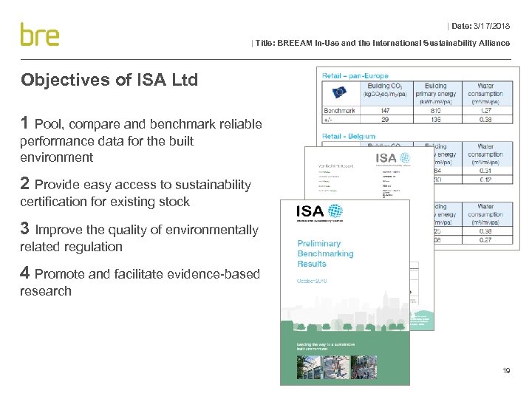Click the '+/-' row label in pan-Europe table
This screenshot has width=532, height=399.
pyautogui.click(x=328, y=120)
